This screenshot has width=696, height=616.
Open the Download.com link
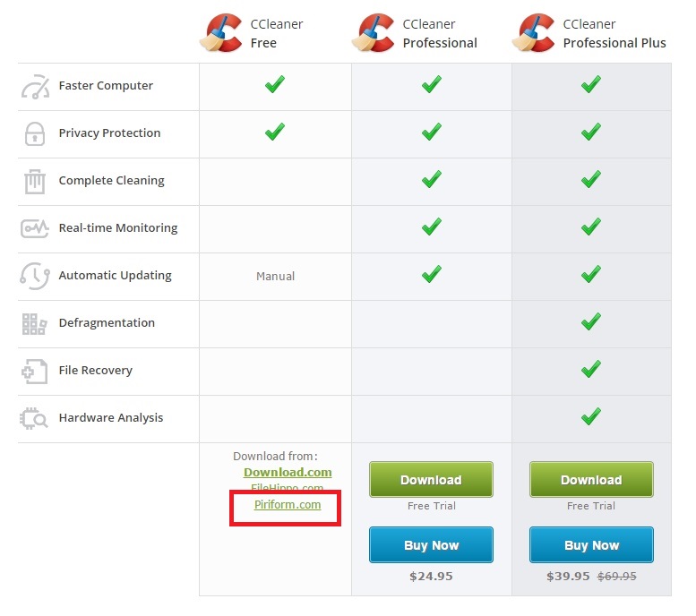point(288,472)
